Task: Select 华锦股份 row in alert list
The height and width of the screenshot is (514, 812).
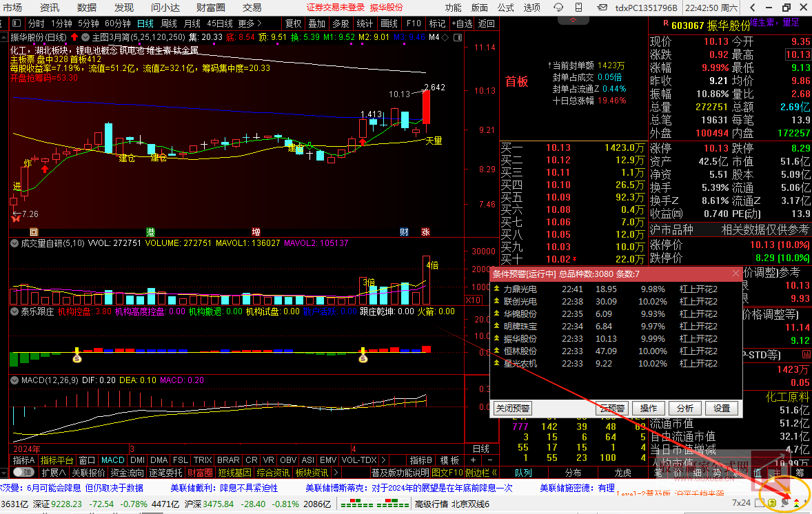Action: (520, 313)
